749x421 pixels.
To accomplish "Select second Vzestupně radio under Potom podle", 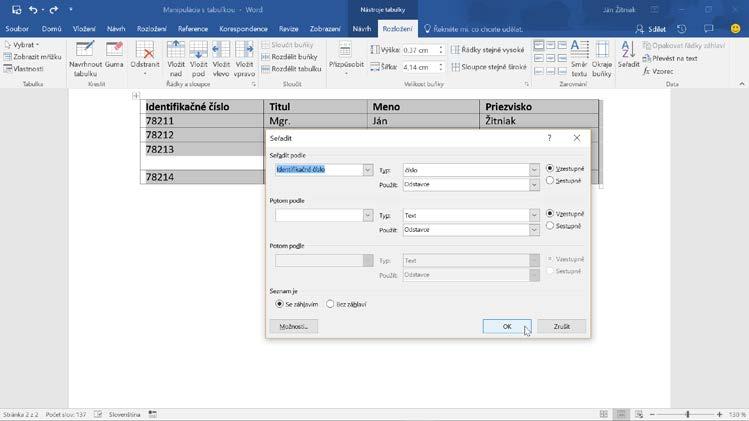I will point(550,213).
